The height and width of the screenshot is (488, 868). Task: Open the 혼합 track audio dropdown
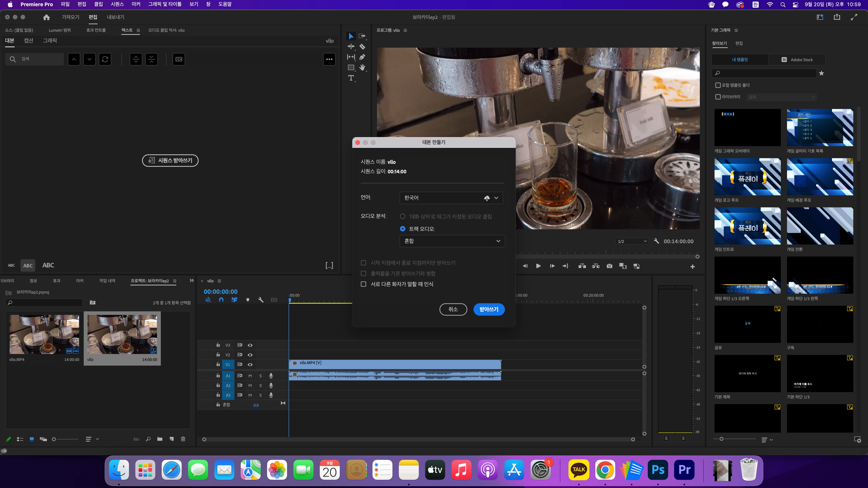point(452,241)
